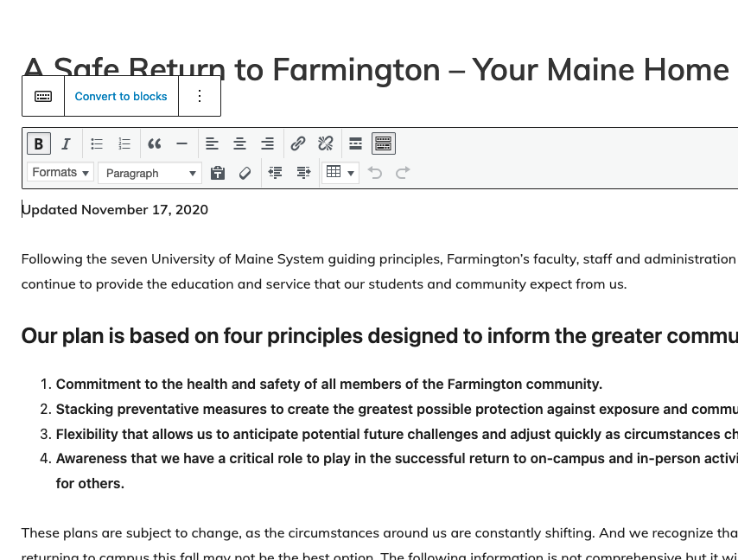Toggle the toolbar kitchen sink button
The width and height of the screenshot is (738, 560).
coord(384,143)
